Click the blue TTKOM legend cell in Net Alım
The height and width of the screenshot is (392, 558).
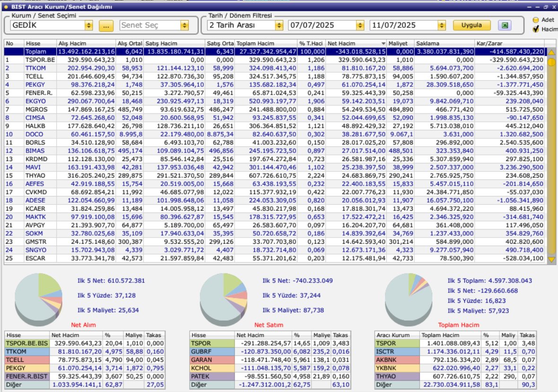coord(27,351)
